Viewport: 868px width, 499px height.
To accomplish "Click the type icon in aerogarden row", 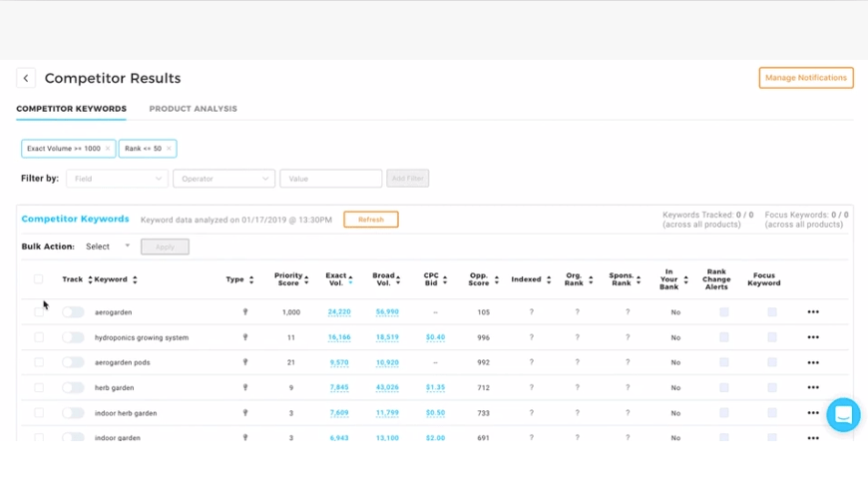I will (245, 312).
